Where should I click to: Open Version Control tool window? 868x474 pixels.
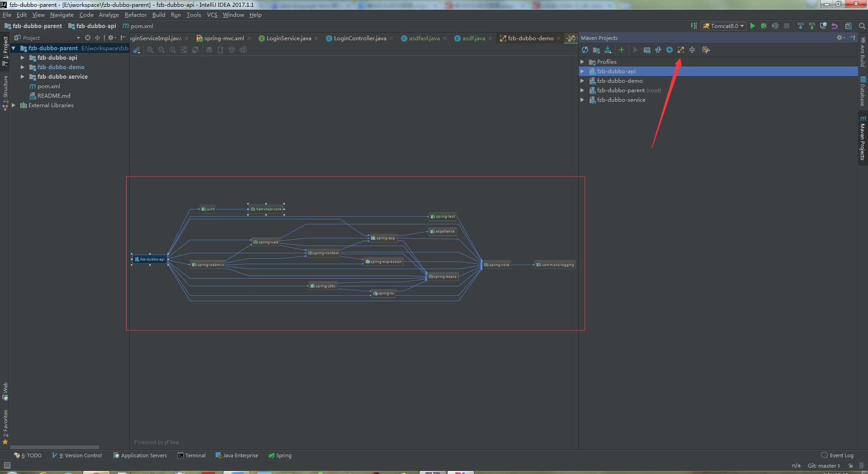pos(77,455)
